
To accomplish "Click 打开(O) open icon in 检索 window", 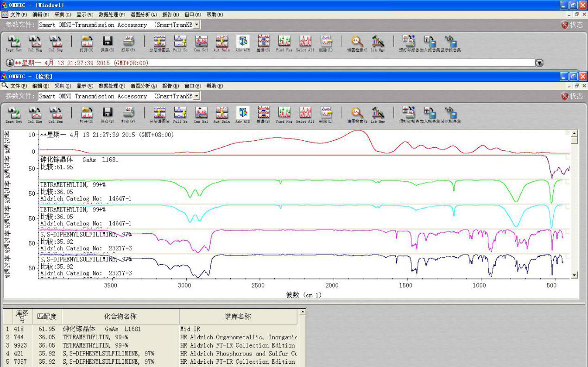I will pos(87,114).
